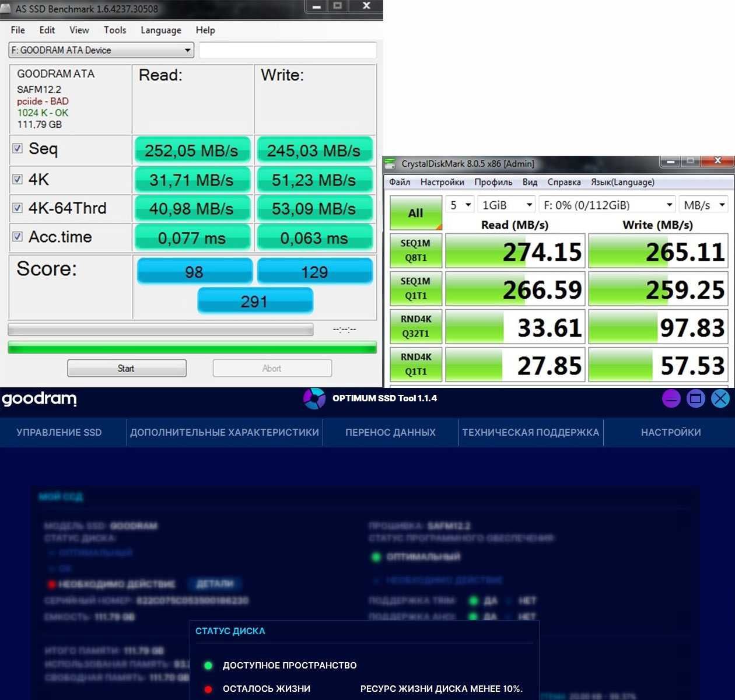Click the OPTIMUM SSD Tool round logo icon
This screenshot has width=735, height=700.
click(x=314, y=398)
